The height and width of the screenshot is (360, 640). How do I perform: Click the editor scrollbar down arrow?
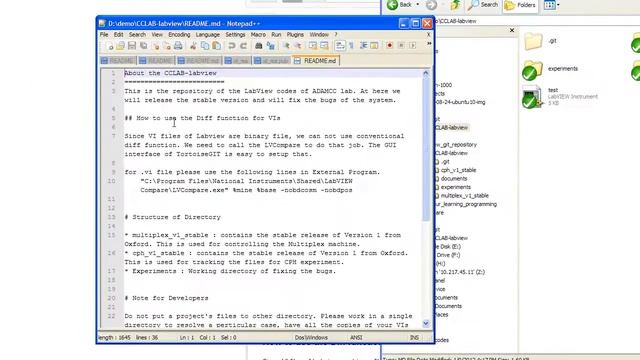tap(426, 324)
